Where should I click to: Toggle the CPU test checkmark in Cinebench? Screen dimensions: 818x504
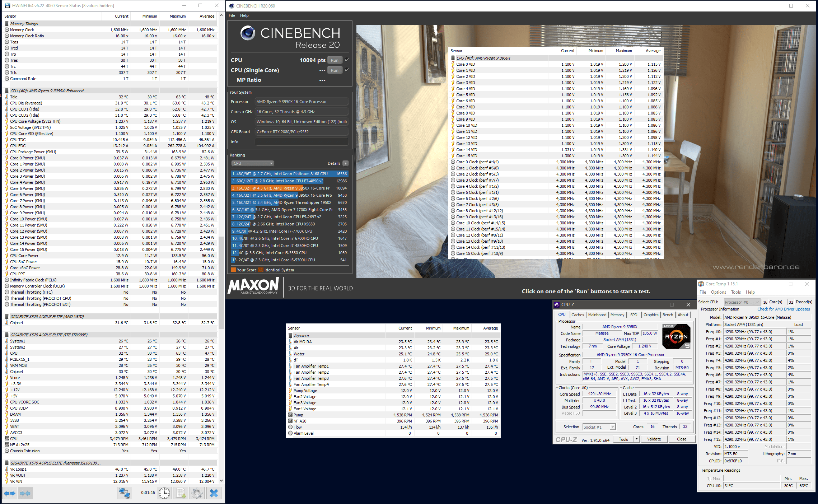click(347, 60)
